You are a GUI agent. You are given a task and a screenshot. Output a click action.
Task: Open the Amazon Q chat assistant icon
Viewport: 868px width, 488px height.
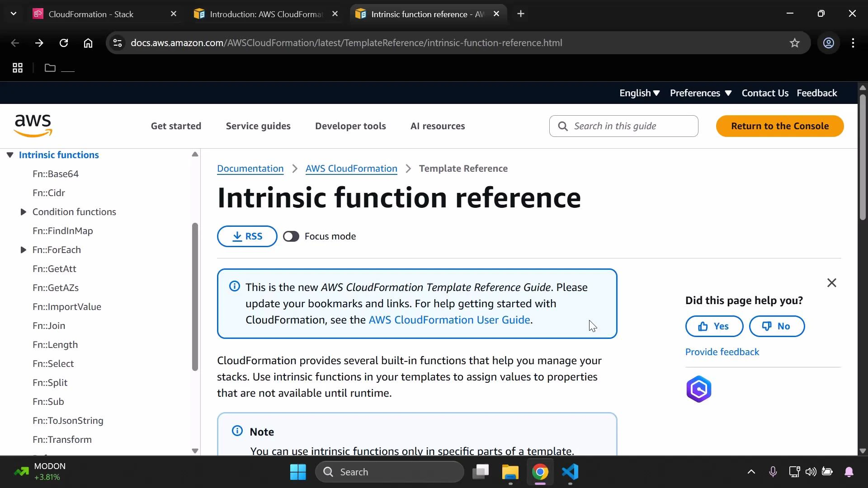pyautogui.click(x=698, y=389)
